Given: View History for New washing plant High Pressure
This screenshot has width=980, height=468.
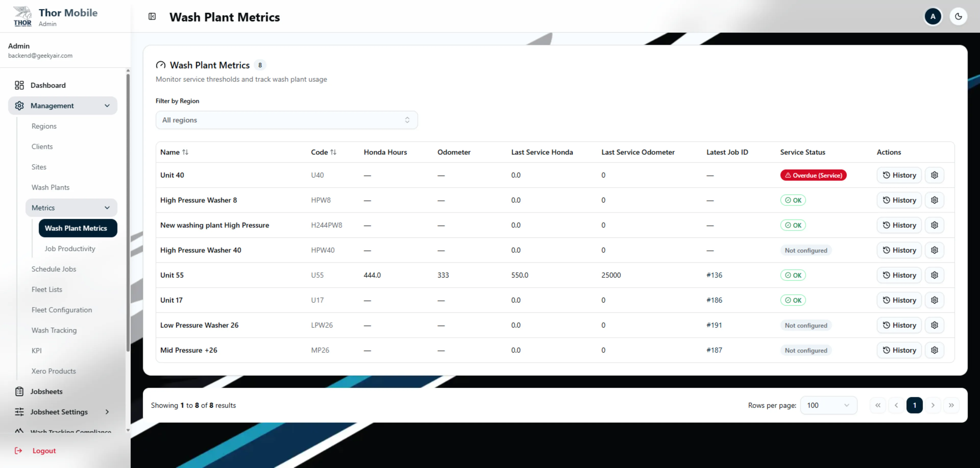Looking at the screenshot, I should point(899,225).
